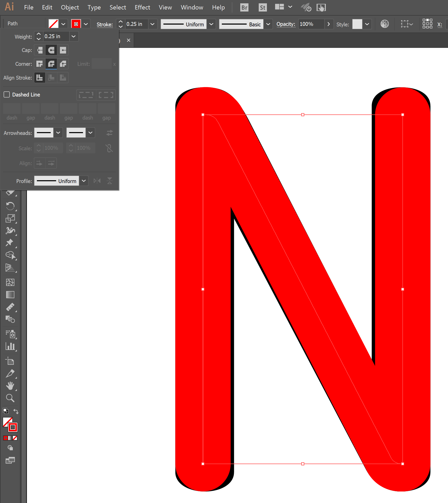This screenshot has height=503, width=448.
Task: Open the Effect menu
Action: pos(142,7)
